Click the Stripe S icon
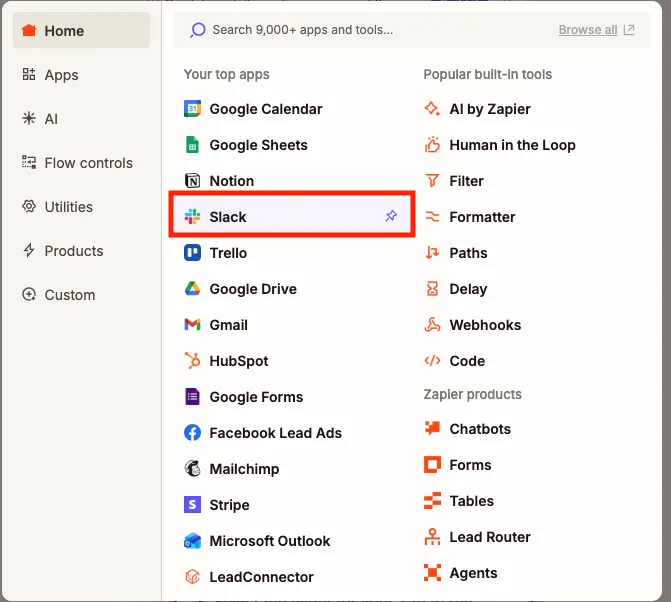This screenshot has width=671, height=602. (x=192, y=504)
